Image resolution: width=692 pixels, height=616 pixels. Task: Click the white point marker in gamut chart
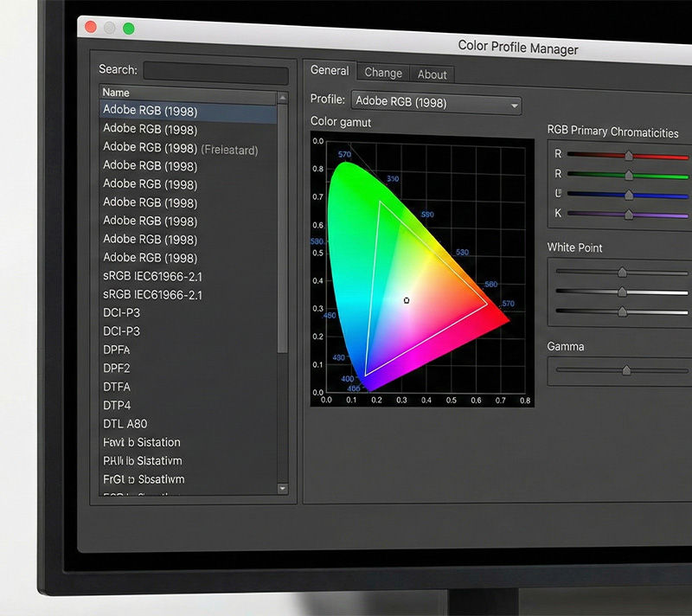tap(407, 301)
